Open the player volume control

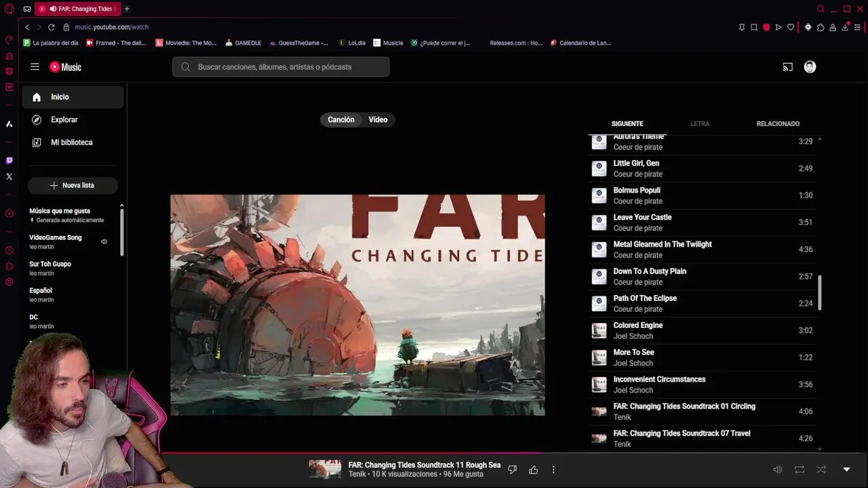point(778,470)
